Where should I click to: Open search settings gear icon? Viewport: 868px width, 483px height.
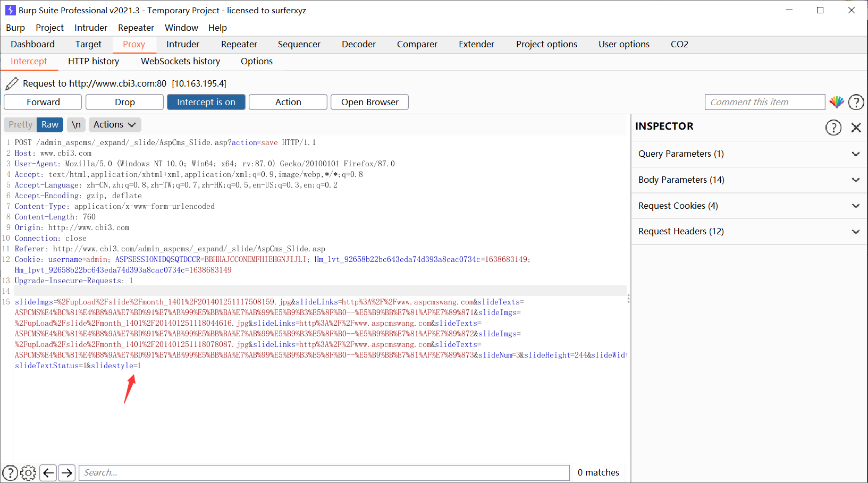point(28,472)
